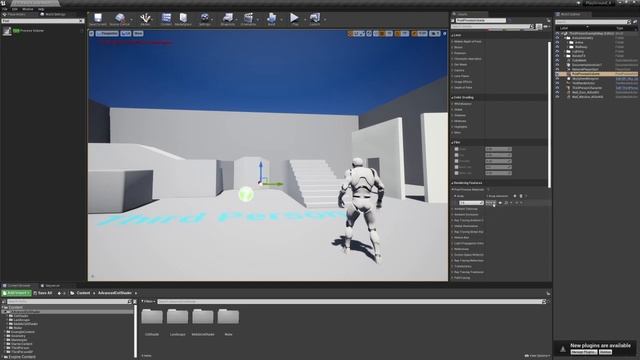This screenshot has height=360, width=640.
Task: Open the CelShader folder thumbnail
Action: point(152,317)
